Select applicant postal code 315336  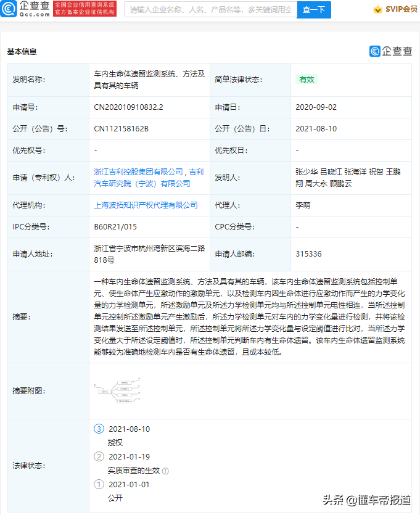tap(308, 254)
